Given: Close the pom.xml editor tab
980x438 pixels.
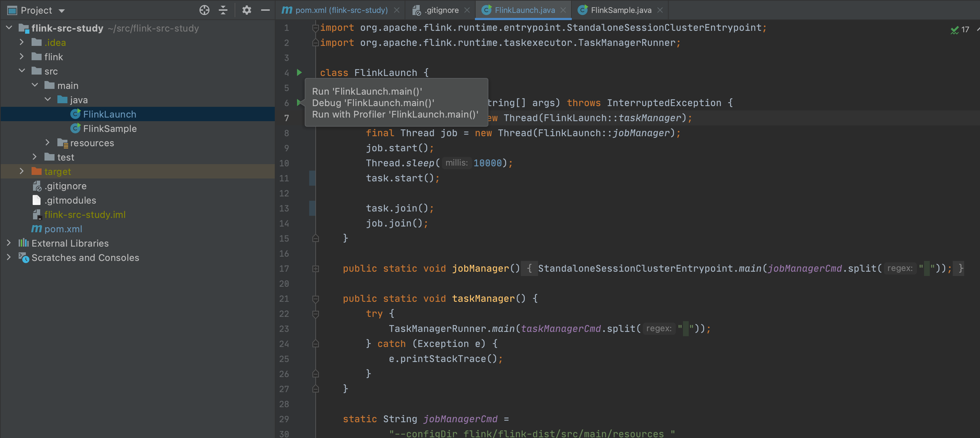Looking at the screenshot, I should click(396, 10).
